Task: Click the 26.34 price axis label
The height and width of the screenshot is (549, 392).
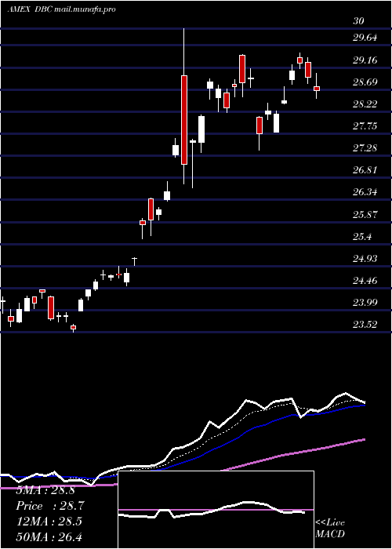Action: pyautogui.click(x=365, y=192)
